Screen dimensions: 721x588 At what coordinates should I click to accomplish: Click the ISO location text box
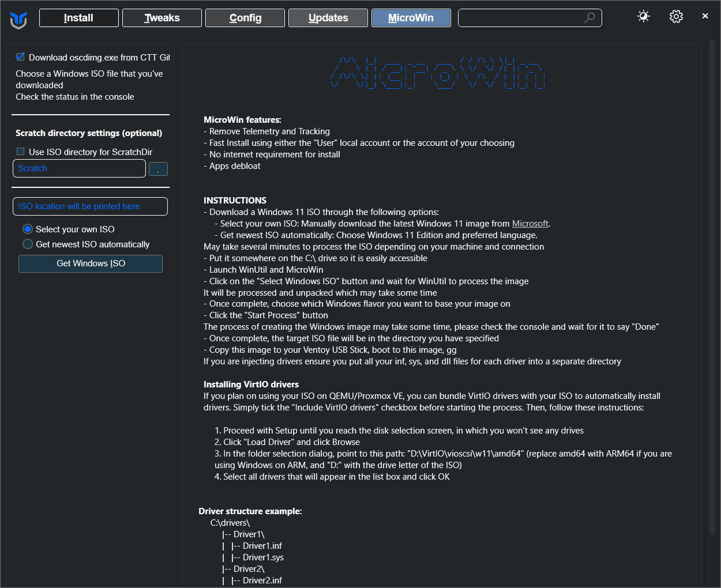[90, 206]
